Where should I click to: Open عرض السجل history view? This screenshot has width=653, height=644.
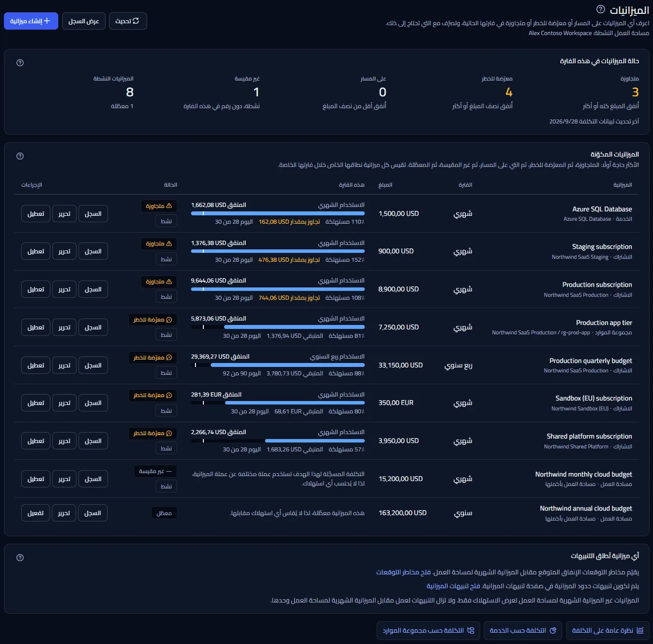tap(84, 21)
